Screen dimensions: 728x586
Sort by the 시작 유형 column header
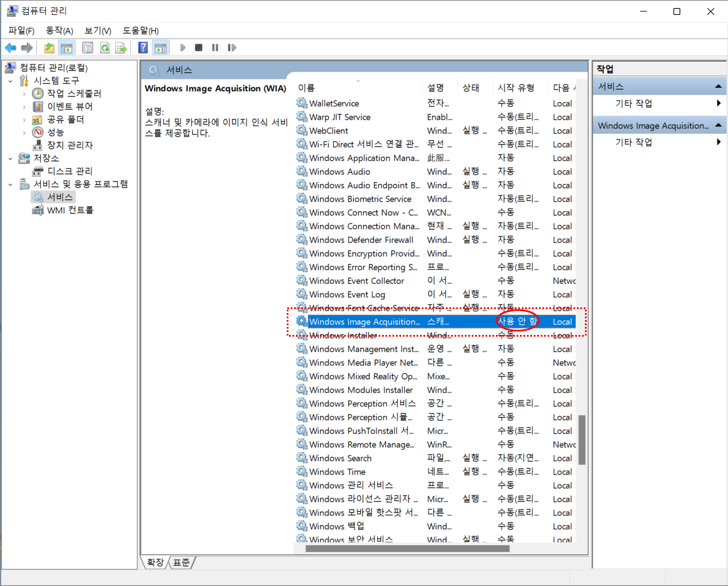coord(521,88)
